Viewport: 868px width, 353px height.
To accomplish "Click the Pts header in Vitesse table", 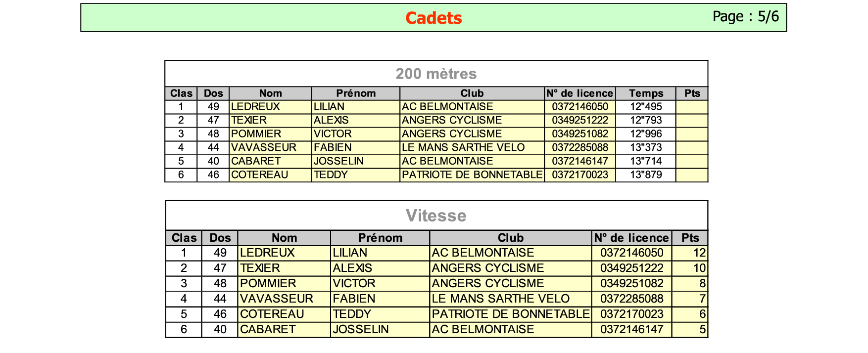I will 690,238.
